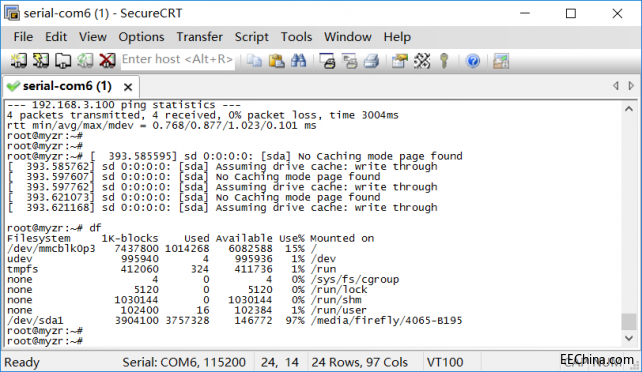Click the '192.168.3.100 ping statistics' line
This screenshot has height=372, width=642.
point(124,105)
